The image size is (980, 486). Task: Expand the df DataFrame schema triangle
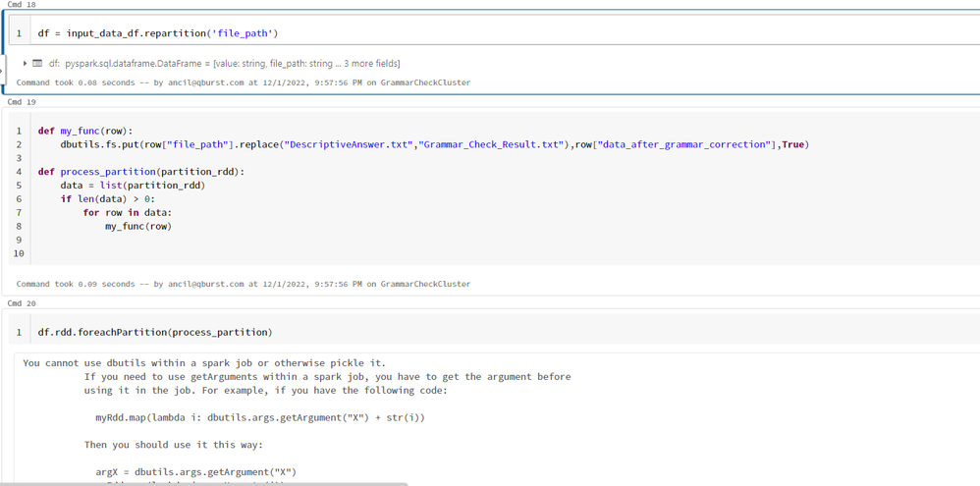(25, 63)
